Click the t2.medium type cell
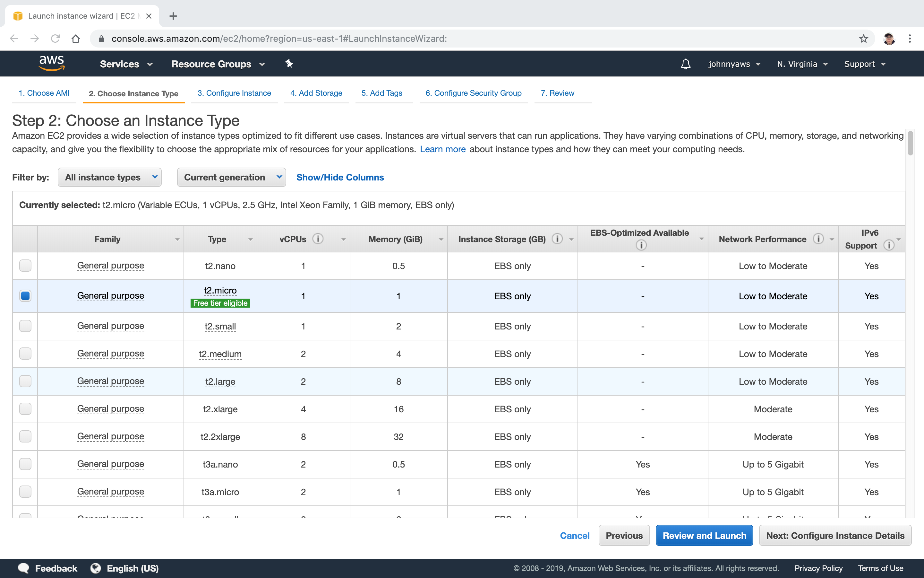This screenshot has height=578, width=924. pyautogui.click(x=220, y=354)
